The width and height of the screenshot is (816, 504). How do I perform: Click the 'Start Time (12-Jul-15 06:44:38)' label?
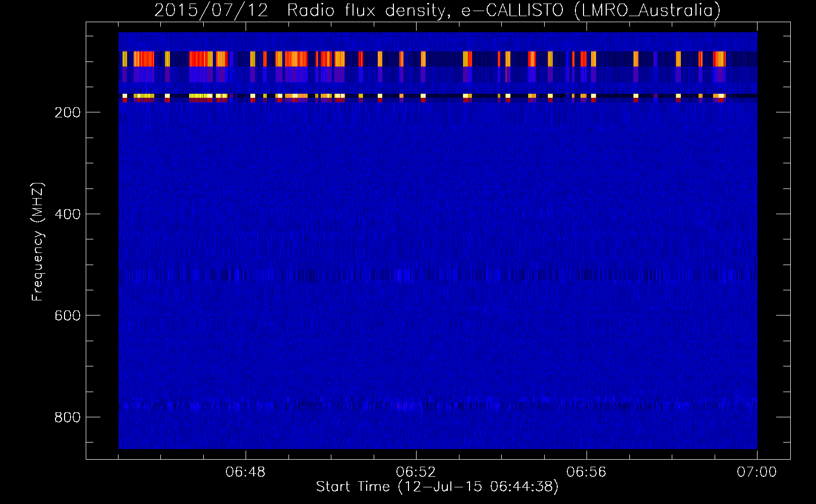pos(437,487)
